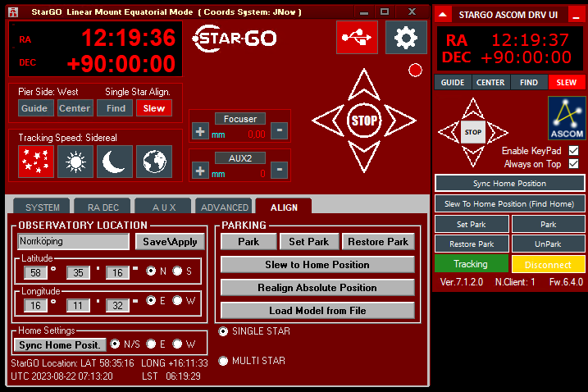Click green Tracking button
The image size is (588, 392).
471,264
